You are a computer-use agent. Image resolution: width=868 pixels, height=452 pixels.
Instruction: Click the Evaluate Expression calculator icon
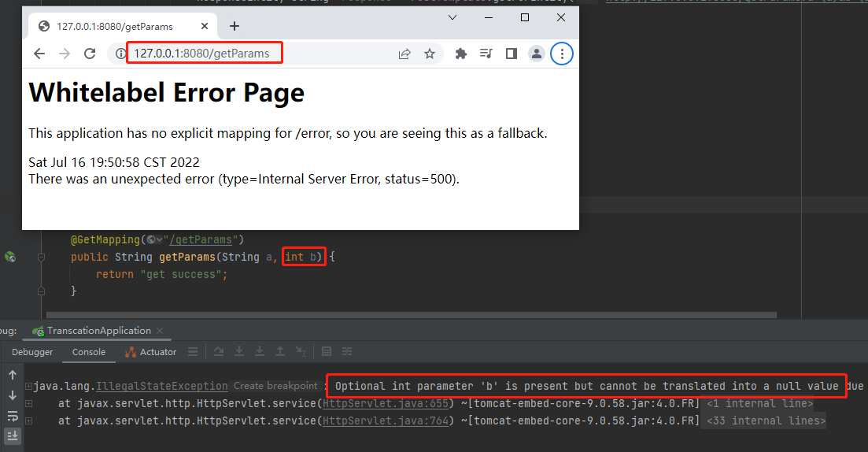pos(327,352)
